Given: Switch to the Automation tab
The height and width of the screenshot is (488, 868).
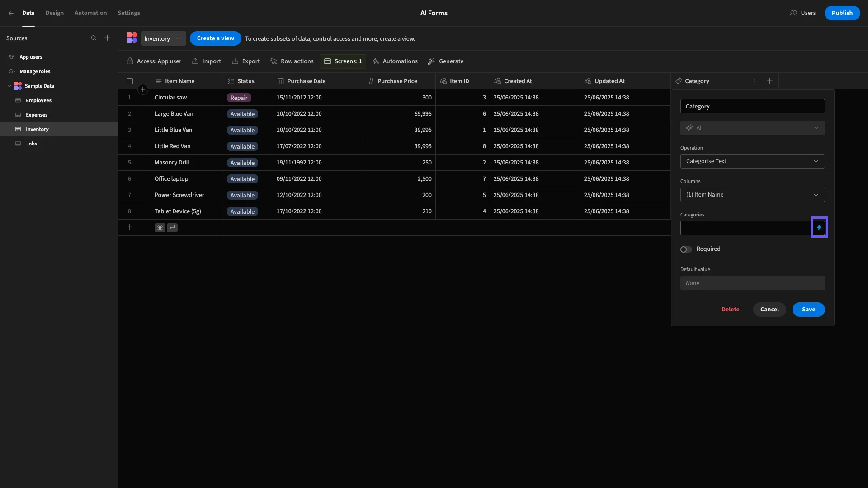Looking at the screenshot, I should point(90,13).
